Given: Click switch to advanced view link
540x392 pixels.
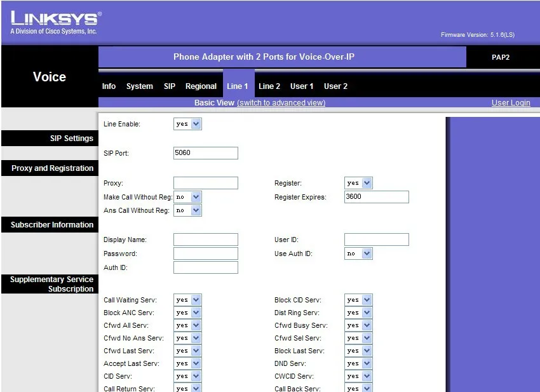Looking at the screenshot, I should click(x=281, y=103).
